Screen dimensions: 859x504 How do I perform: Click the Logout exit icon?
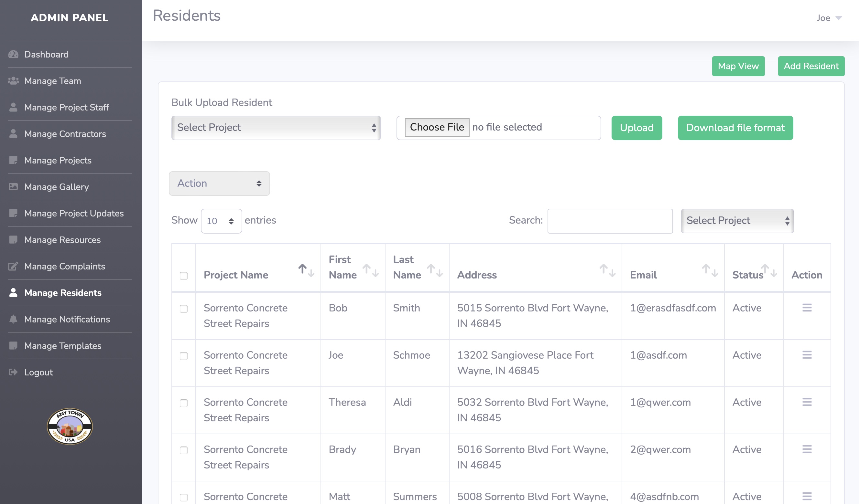point(13,372)
